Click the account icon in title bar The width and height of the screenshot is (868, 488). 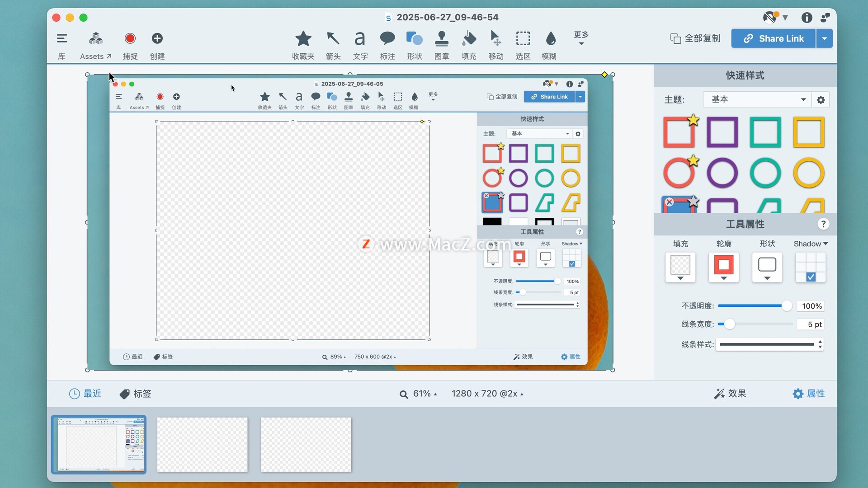pos(826,18)
